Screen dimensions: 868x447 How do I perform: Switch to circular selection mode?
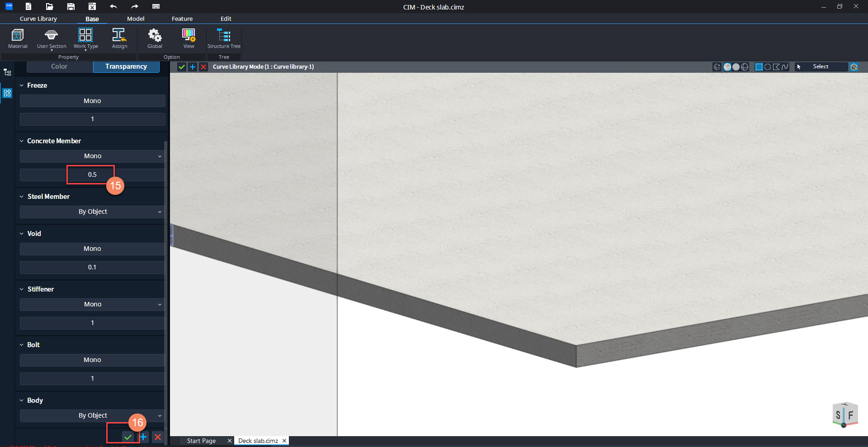pos(768,67)
